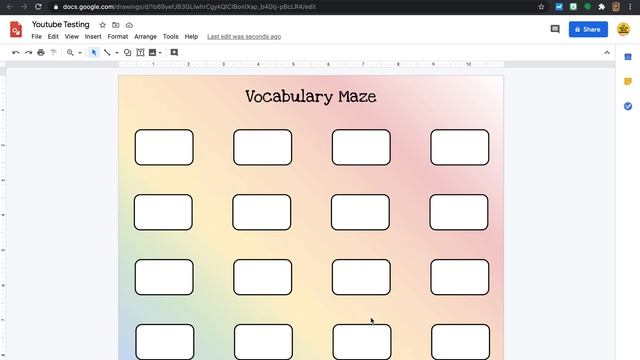Screen dimensions: 640x360
Task: Expand the image source dropdown arrow
Action: coord(160,53)
